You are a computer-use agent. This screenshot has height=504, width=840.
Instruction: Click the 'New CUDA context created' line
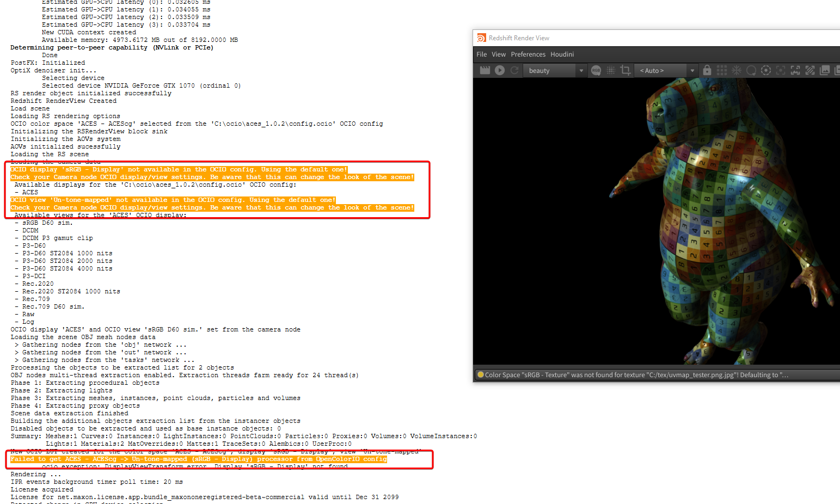click(89, 32)
